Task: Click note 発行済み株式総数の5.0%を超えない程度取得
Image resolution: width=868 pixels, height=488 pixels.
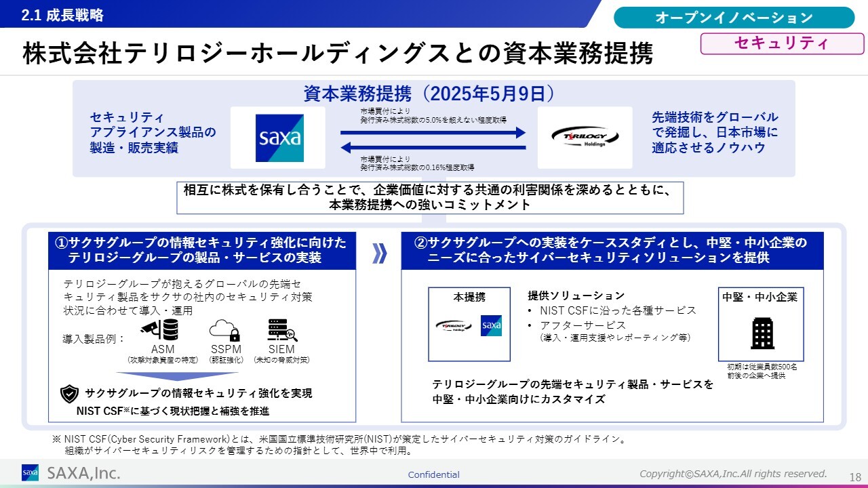Action: click(x=433, y=119)
